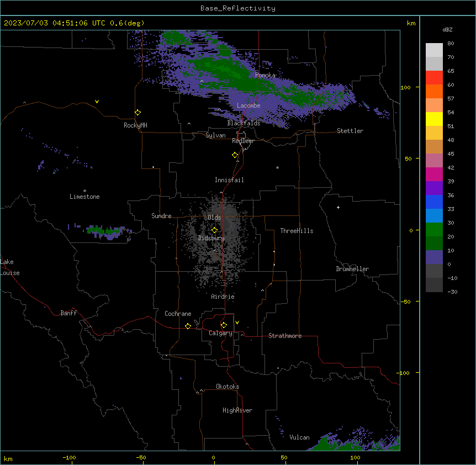Click the Vulcan label
This screenshot has height=465, width=476.
(300, 437)
